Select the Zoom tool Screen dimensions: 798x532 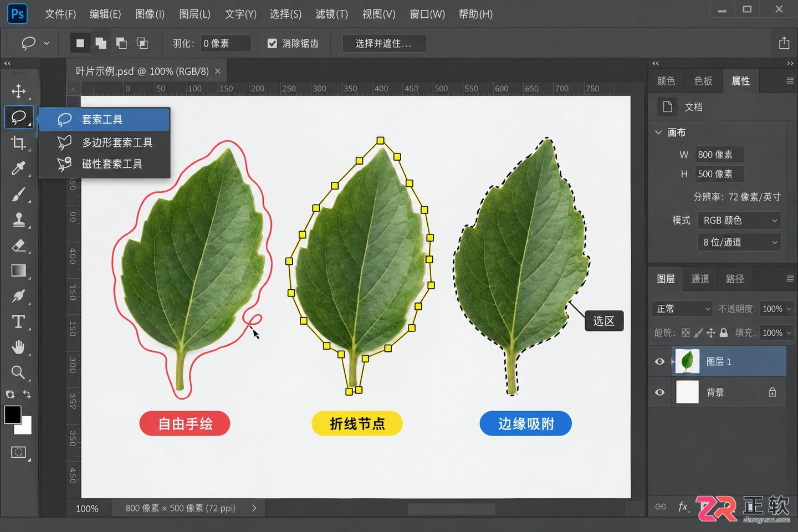[x=18, y=372]
